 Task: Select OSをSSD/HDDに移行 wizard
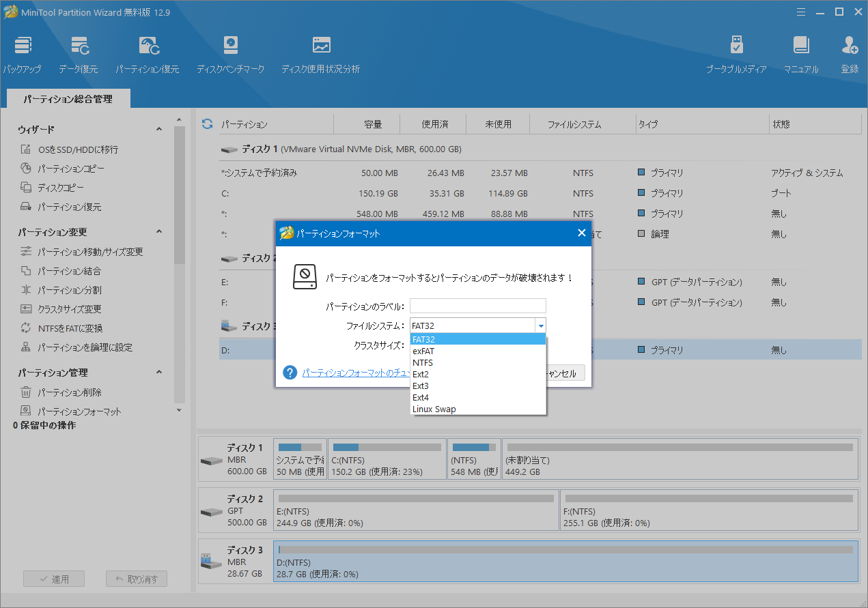coord(69,149)
